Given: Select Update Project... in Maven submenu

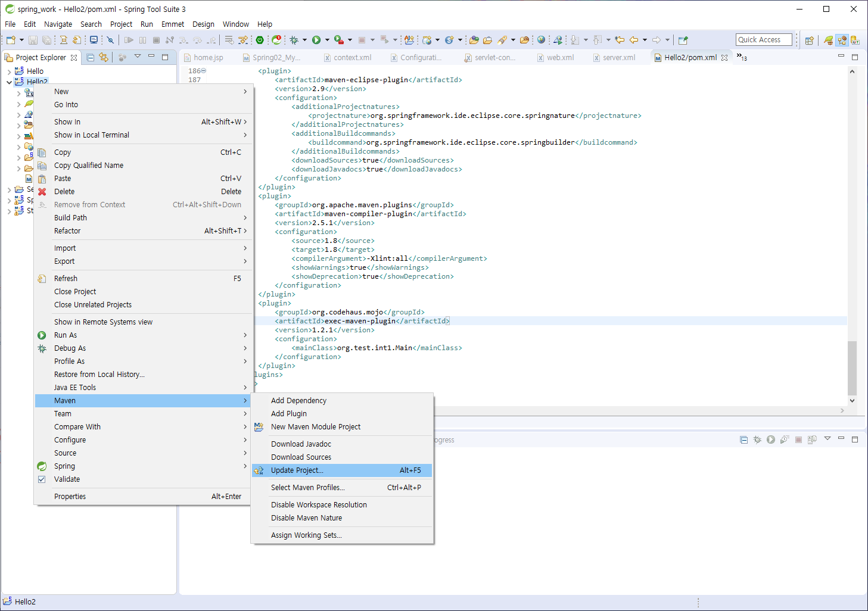Looking at the screenshot, I should click(342, 470).
